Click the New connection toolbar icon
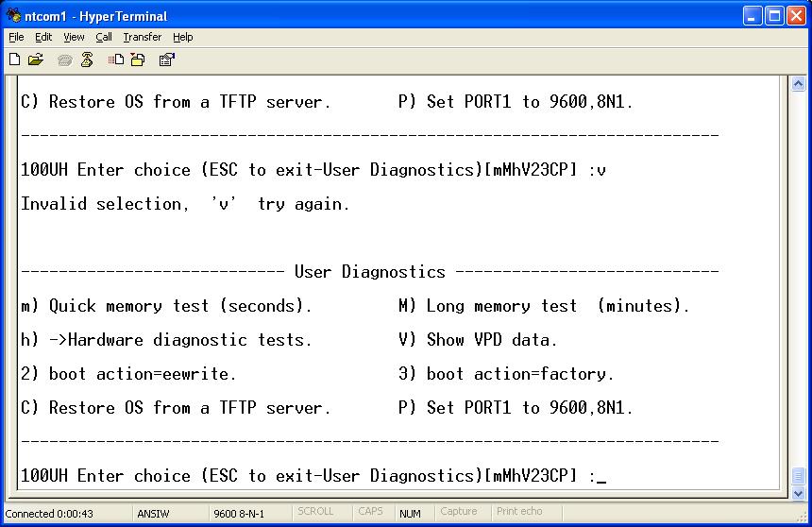The width and height of the screenshot is (812, 527). click(14, 59)
